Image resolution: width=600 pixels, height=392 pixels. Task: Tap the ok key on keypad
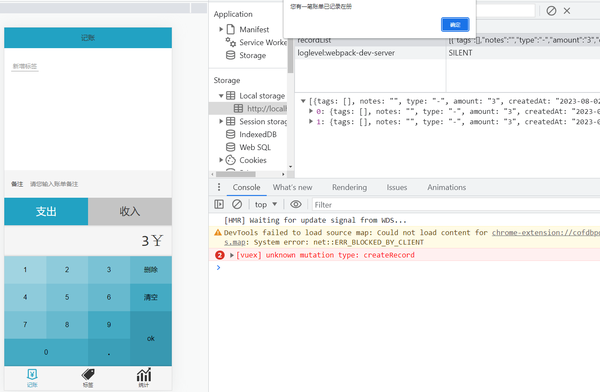point(151,338)
